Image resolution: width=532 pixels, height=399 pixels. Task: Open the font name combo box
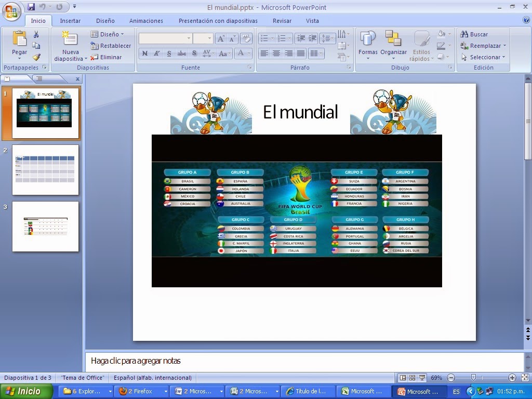(165, 38)
